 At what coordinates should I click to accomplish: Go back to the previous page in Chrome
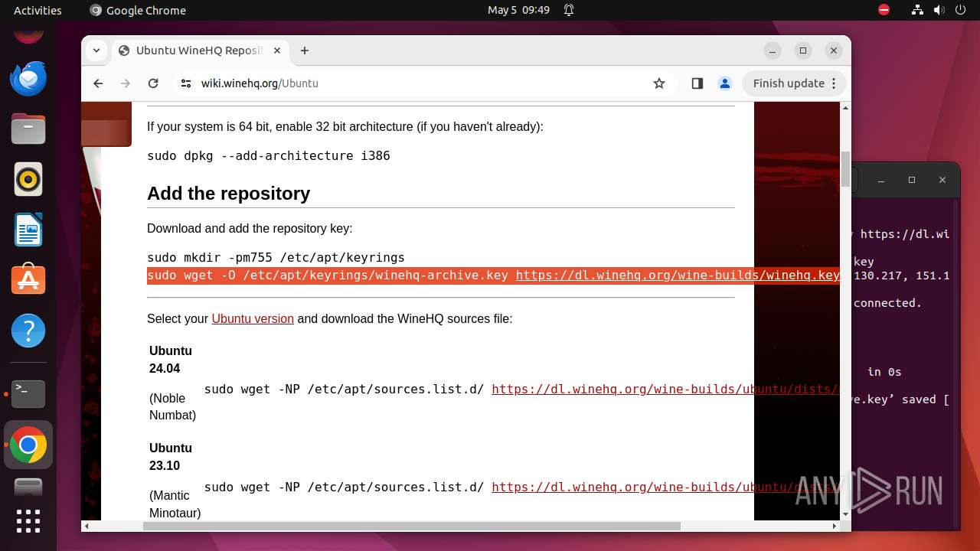(98, 83)
